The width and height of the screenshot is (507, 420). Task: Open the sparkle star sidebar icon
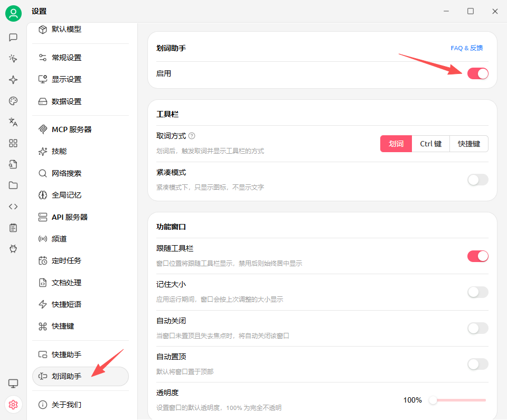[x=13, y=80]
